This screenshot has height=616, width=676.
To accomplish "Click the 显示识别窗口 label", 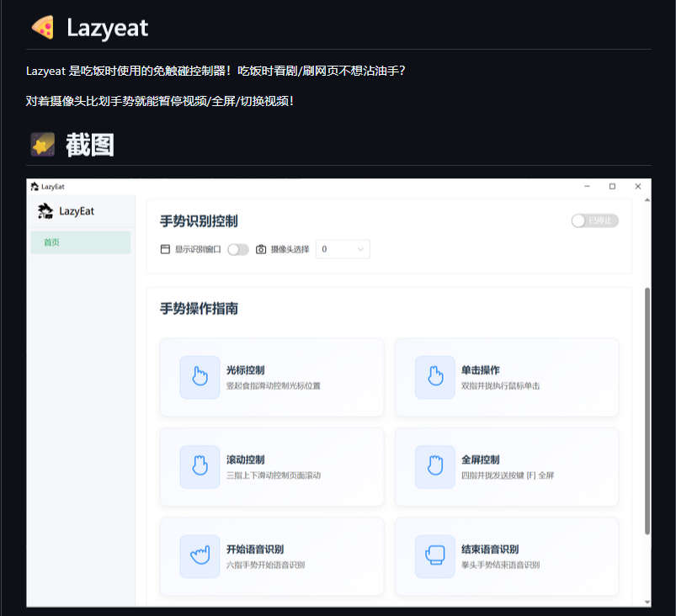I will (198, 249).
